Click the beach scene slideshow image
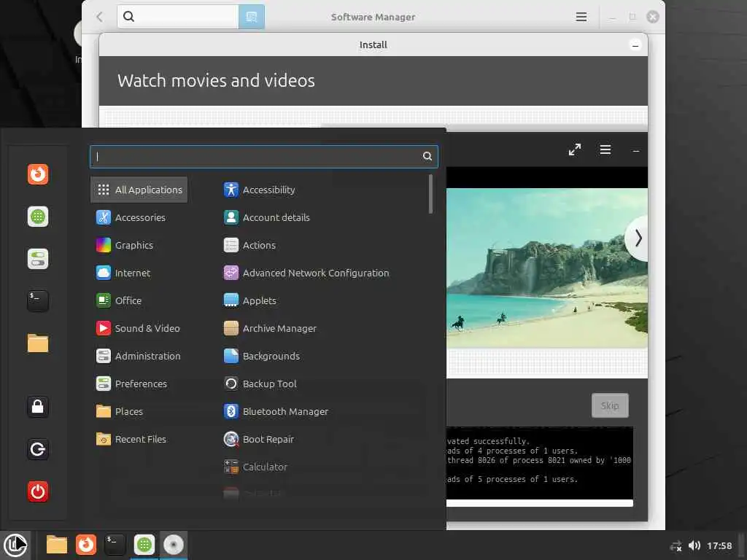The height and width of the screenshot is (560, 747). point(547,268)
